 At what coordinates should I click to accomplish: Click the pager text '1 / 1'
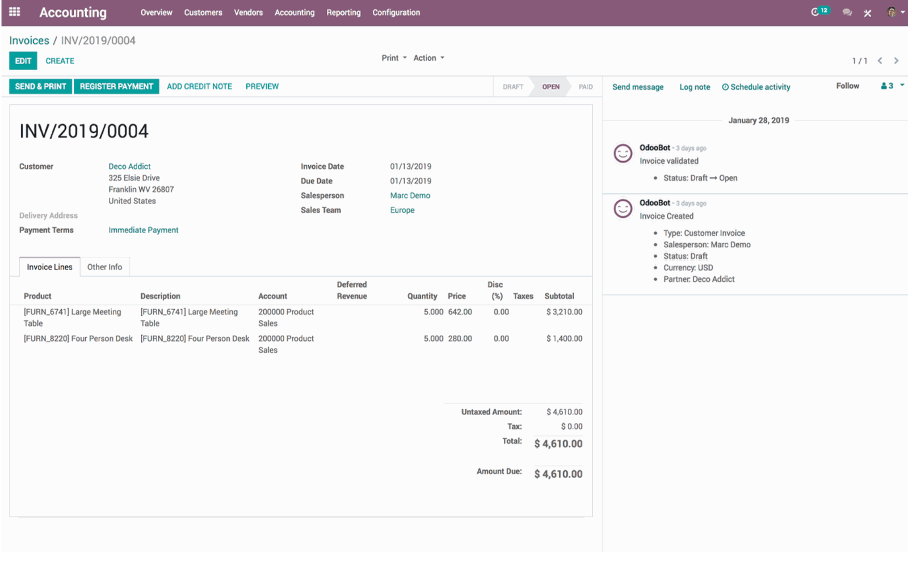pos(859,61)
